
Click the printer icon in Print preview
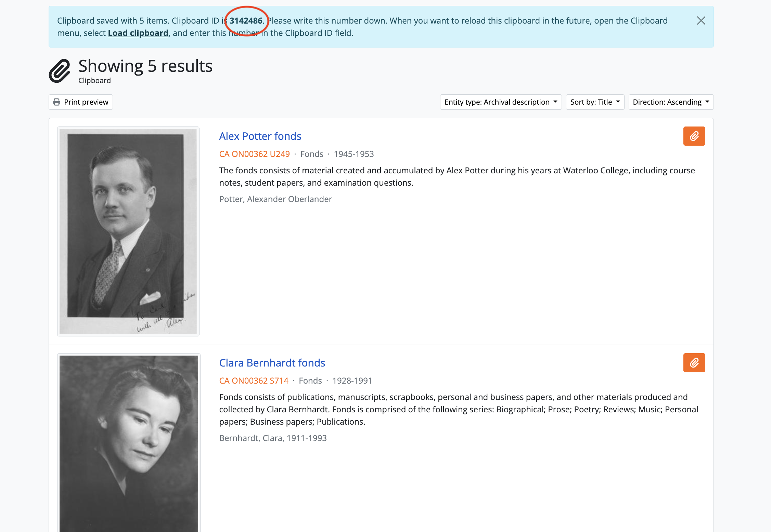point(57,102)
